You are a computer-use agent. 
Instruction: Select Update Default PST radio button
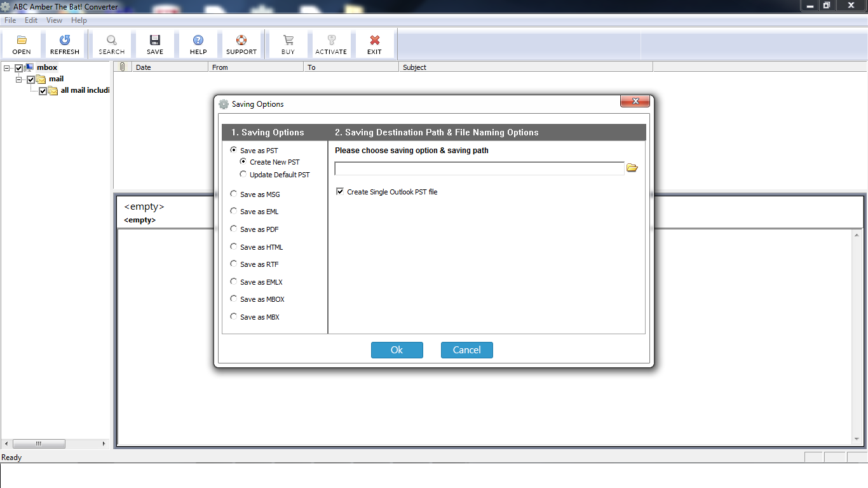[x=243, y=174]
